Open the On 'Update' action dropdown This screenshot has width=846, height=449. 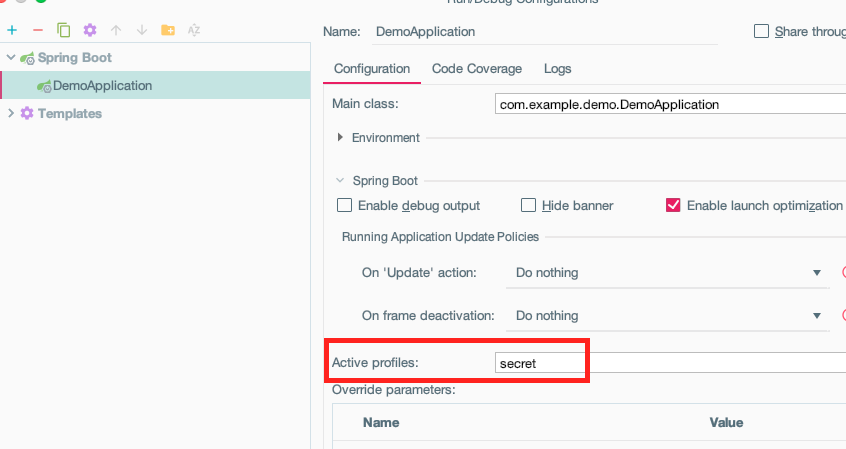click(x=667, y=273)
